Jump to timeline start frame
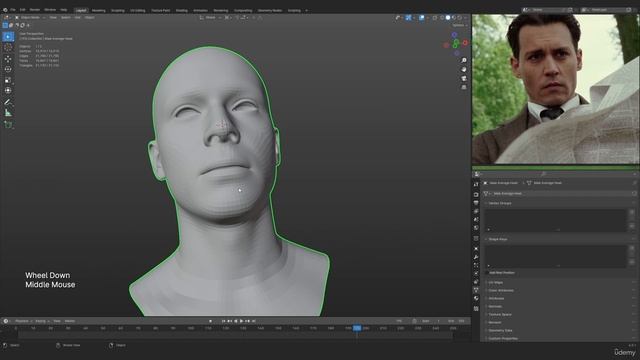Image resolution: width=640 pixels, height=360 pixels. click(x=223, y=321)
